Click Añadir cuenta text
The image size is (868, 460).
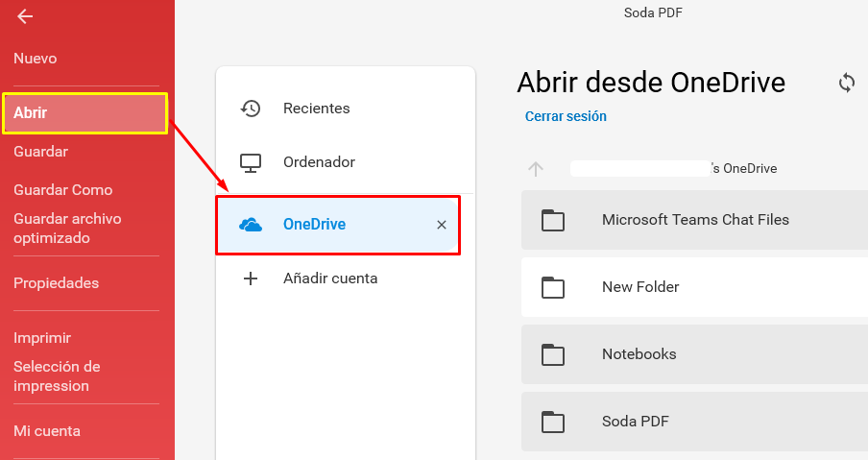pyautogui.click(x=330, y=278)
